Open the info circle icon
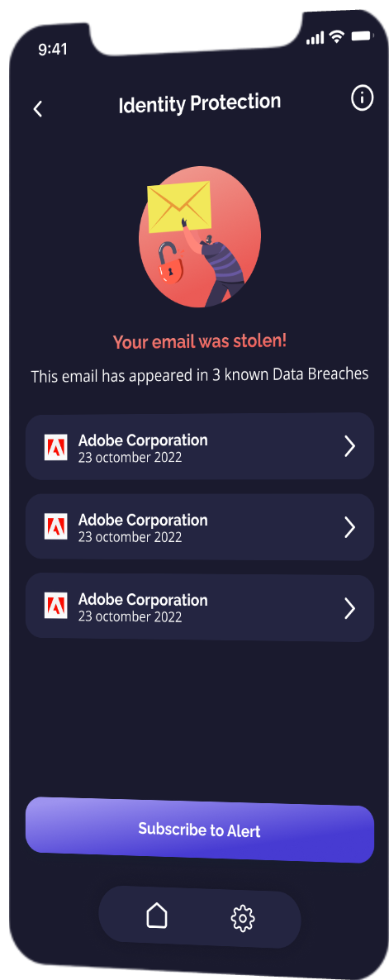Image resolution: width=389 pixels, height=980 pixels. pyautogui.click(x=362, y=98)
